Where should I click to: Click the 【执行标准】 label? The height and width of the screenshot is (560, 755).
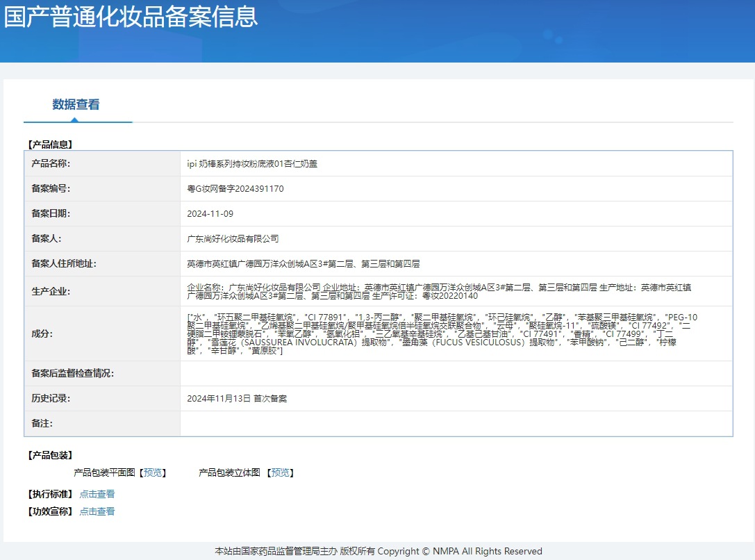[50, 494]
